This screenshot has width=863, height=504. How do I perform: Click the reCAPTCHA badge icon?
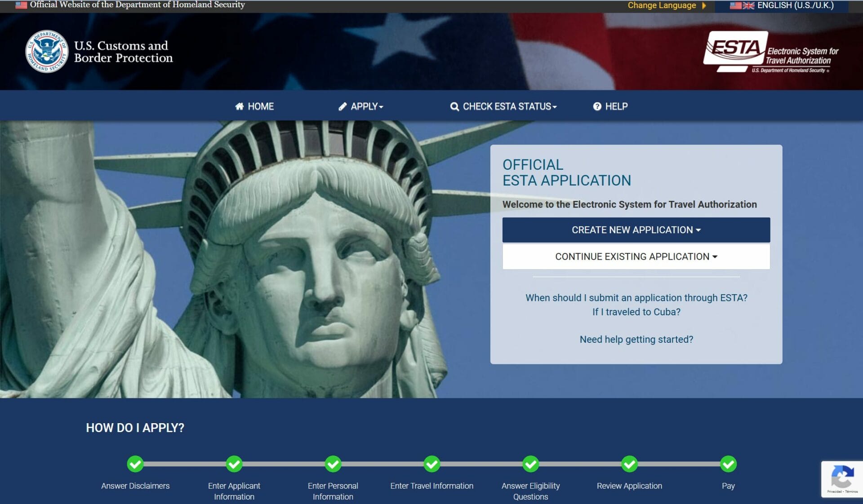coord(842,477)
